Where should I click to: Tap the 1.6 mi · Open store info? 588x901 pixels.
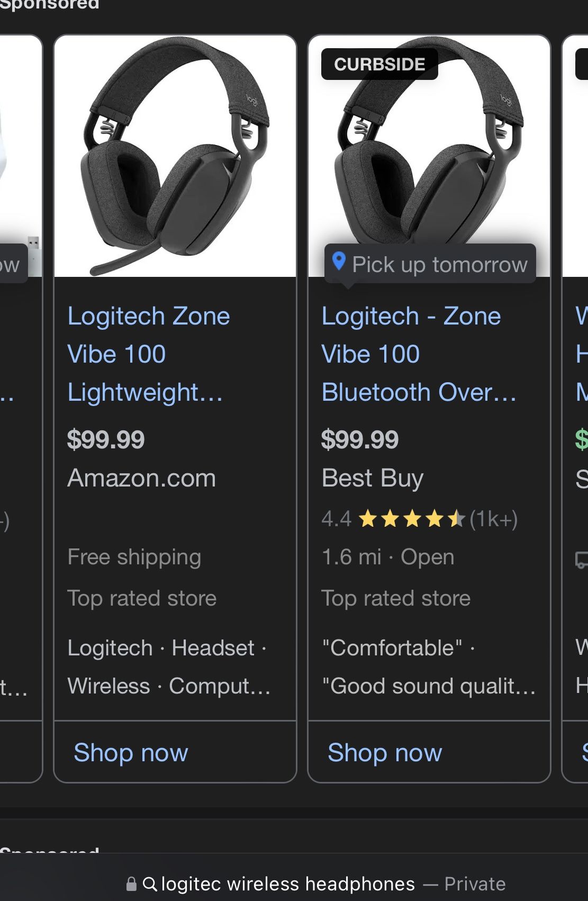[x=387, y=557]
